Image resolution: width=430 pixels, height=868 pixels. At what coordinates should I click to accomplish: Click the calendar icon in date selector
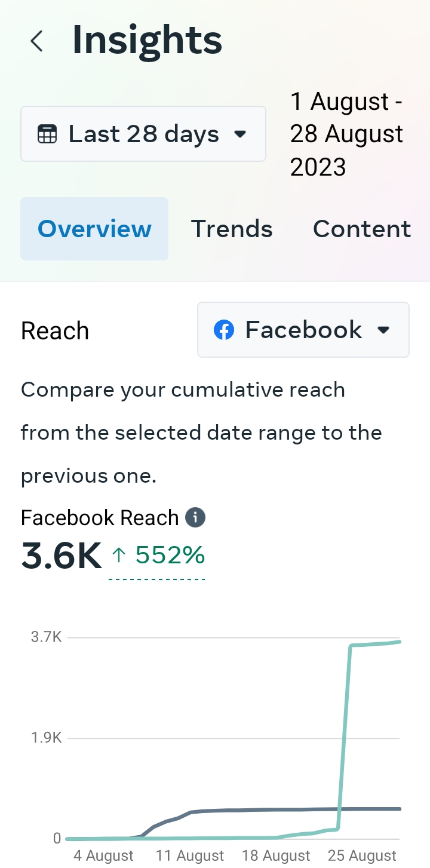pyautogui.click(x=47, y=134)
